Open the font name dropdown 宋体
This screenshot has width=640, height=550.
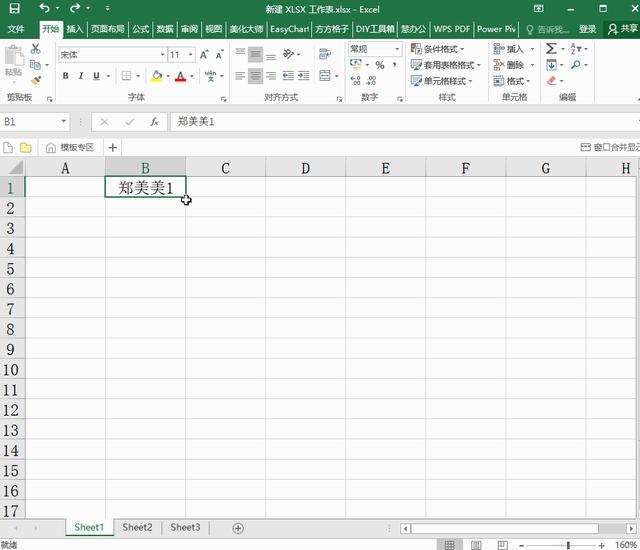point(111,55)
